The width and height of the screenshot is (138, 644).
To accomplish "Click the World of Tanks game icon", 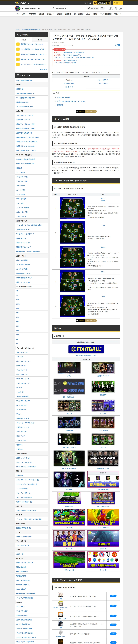I will pos(61,633).
